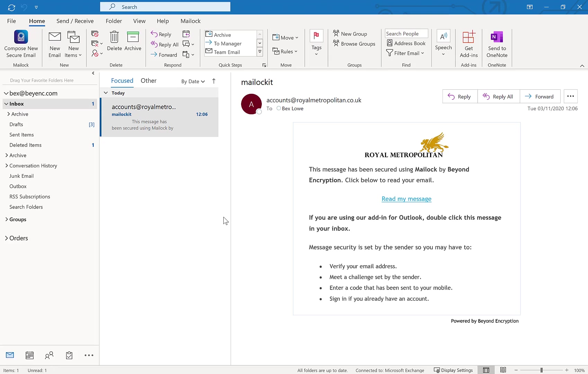Screen dimensions: 588x374
Task: Open More respond actions dropdown
Action: 188,54
